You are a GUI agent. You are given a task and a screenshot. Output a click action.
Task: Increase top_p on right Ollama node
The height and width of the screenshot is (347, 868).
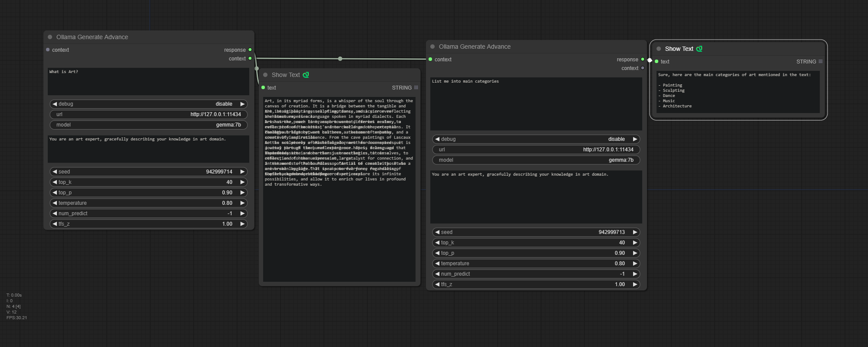click(x=635, y=253)
